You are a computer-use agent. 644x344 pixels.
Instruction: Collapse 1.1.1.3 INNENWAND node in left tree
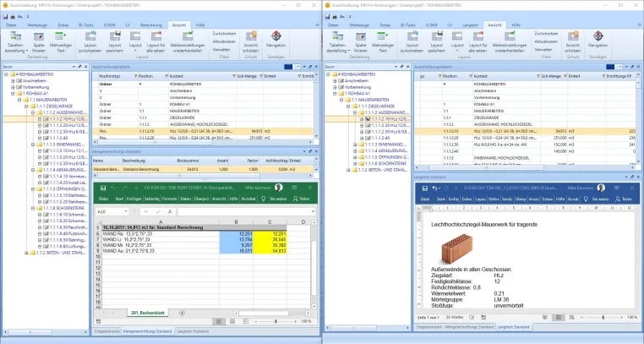pyautogui.click(x=33, y=145)
